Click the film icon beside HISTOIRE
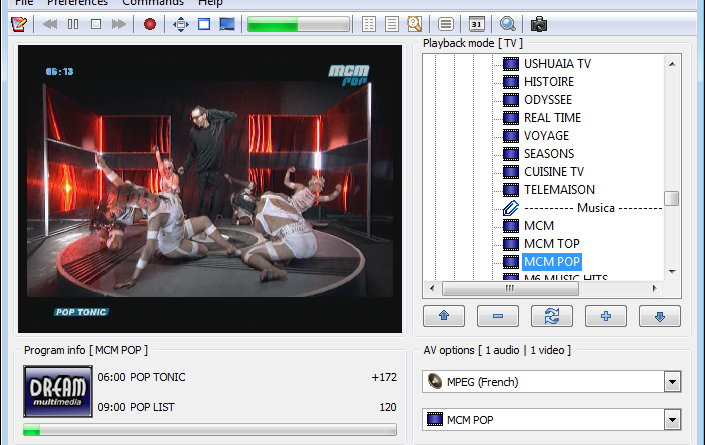 coord(511,82)
